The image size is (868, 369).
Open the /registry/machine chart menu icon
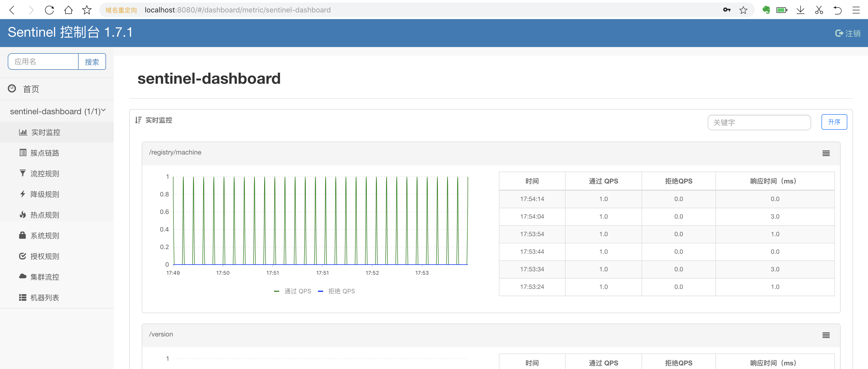pyautogui.click(x=826, y=153)
